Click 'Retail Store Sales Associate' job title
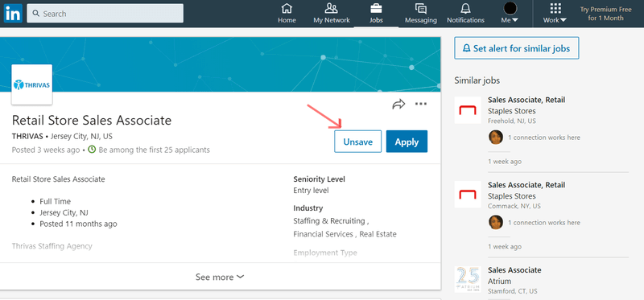The width and height of the screenshot is (644, 300). pos(92,121)
